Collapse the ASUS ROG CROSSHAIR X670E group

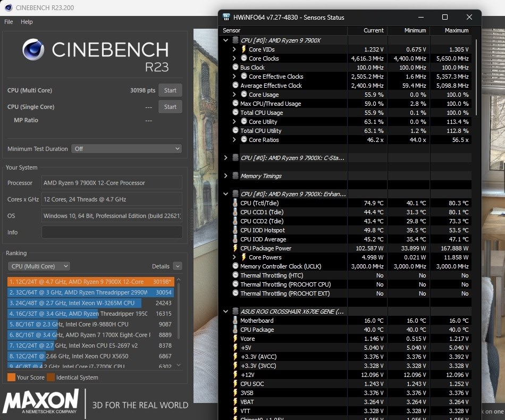[225, 312]
